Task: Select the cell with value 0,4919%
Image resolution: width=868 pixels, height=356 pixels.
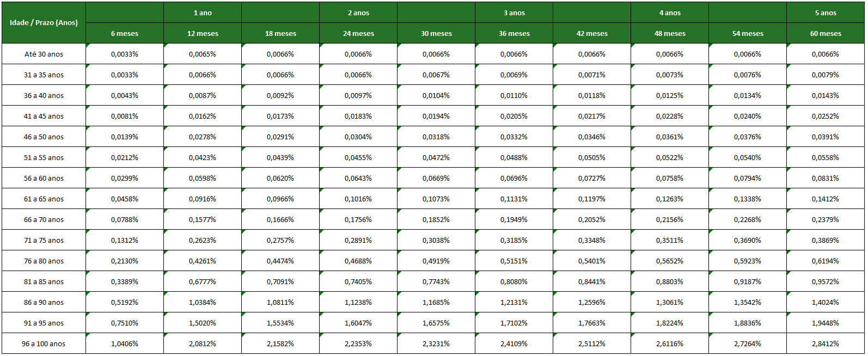Action: [436, 261]
